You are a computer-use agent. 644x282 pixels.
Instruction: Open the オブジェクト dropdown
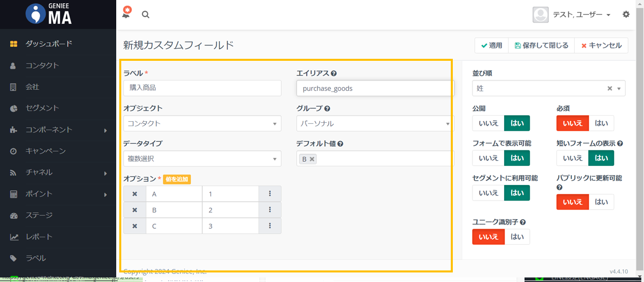[202, 123]
